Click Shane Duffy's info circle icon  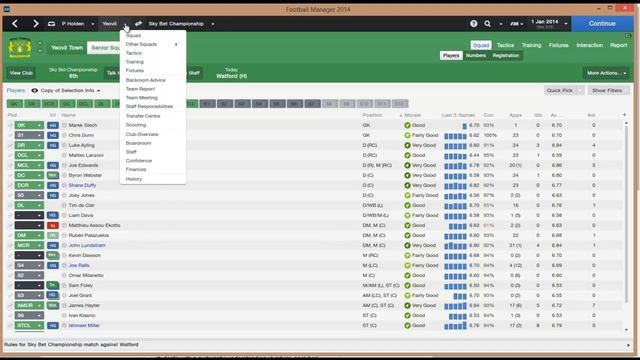tap(64, 185)
